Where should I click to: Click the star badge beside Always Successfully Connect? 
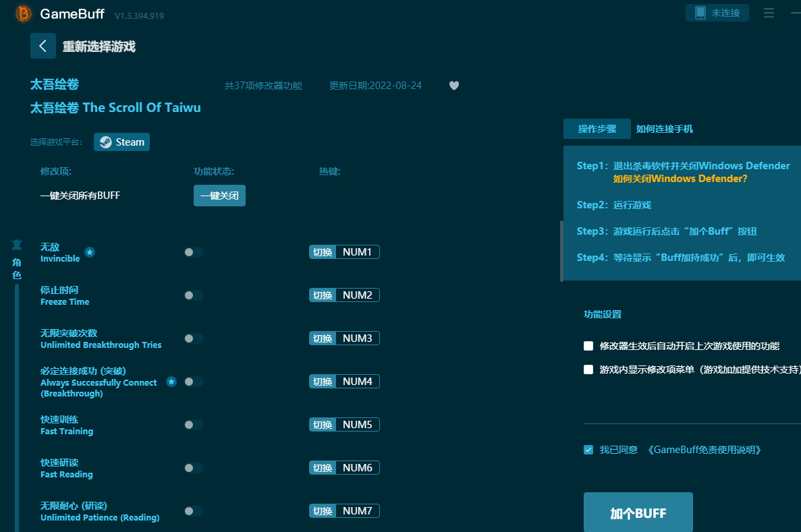click(x=171, y=382)
